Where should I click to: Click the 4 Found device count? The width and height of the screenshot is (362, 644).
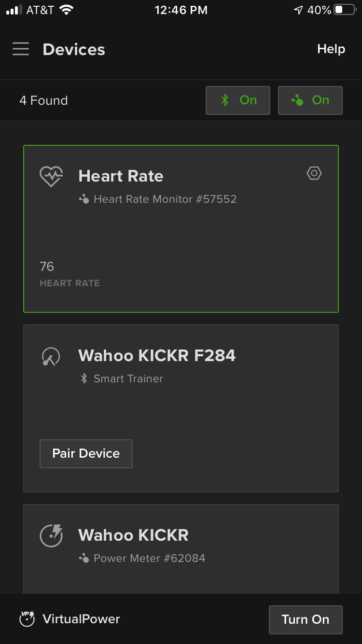(43, 100)
